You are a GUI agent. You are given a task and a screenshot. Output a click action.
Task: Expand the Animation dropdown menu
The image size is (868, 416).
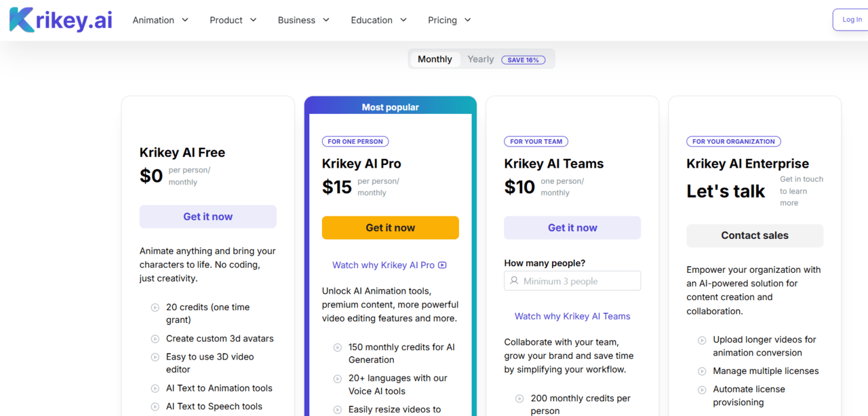click(x=160, y=20)
